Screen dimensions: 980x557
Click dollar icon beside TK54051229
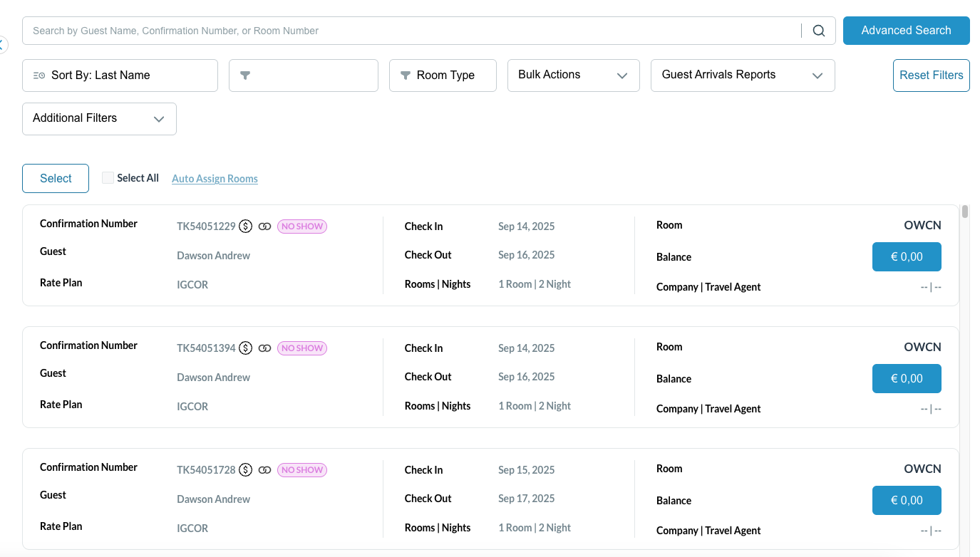[x=246, y=227]
